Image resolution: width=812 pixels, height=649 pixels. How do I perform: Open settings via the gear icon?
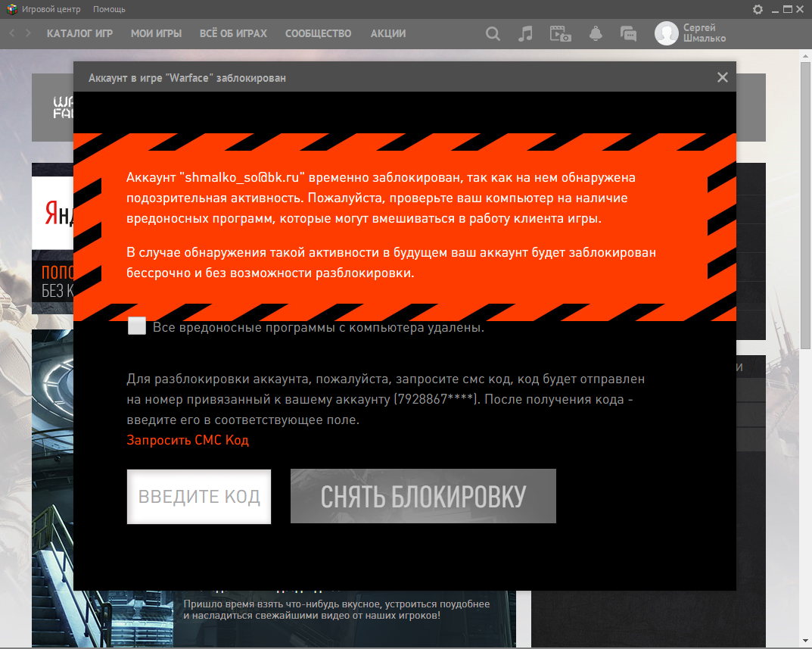(758, 9)
